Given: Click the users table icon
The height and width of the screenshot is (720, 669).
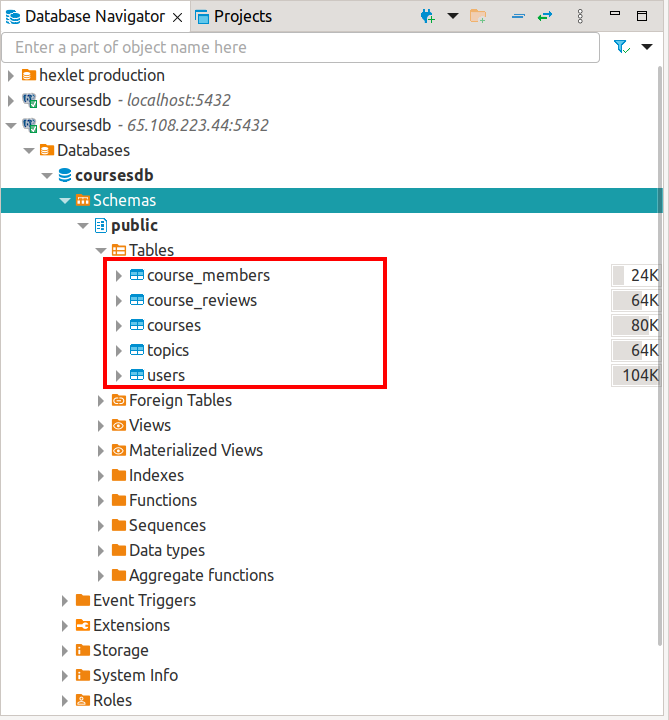Looking at the screenshot, I should coord(137,375).
